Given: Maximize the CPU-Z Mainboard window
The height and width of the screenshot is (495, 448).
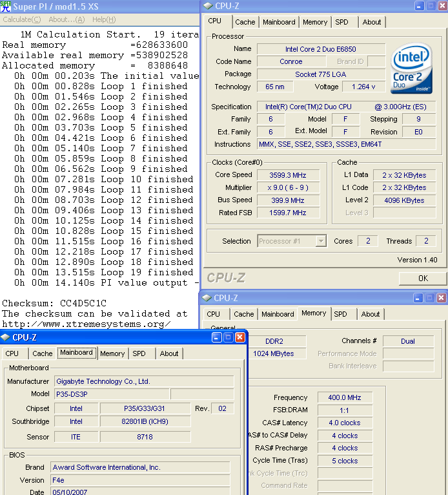Looking at the screenshot, I should pos(229,337).
